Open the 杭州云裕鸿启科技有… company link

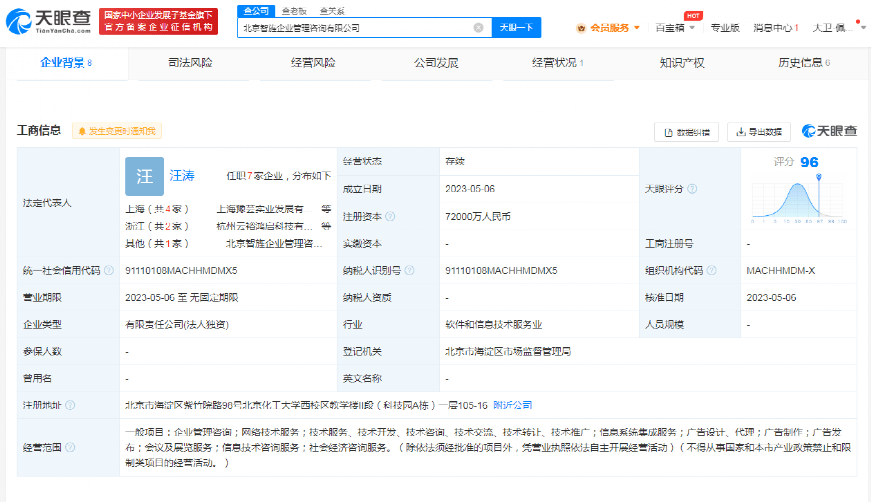264,227
